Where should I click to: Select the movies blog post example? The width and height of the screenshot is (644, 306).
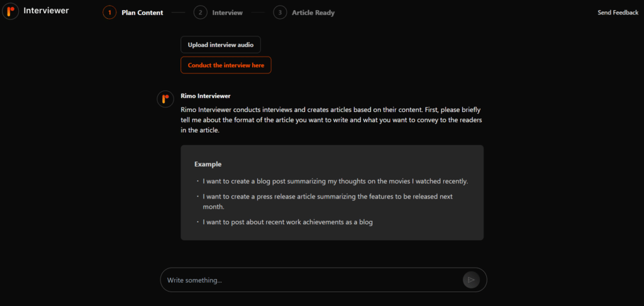click(335, 181)
